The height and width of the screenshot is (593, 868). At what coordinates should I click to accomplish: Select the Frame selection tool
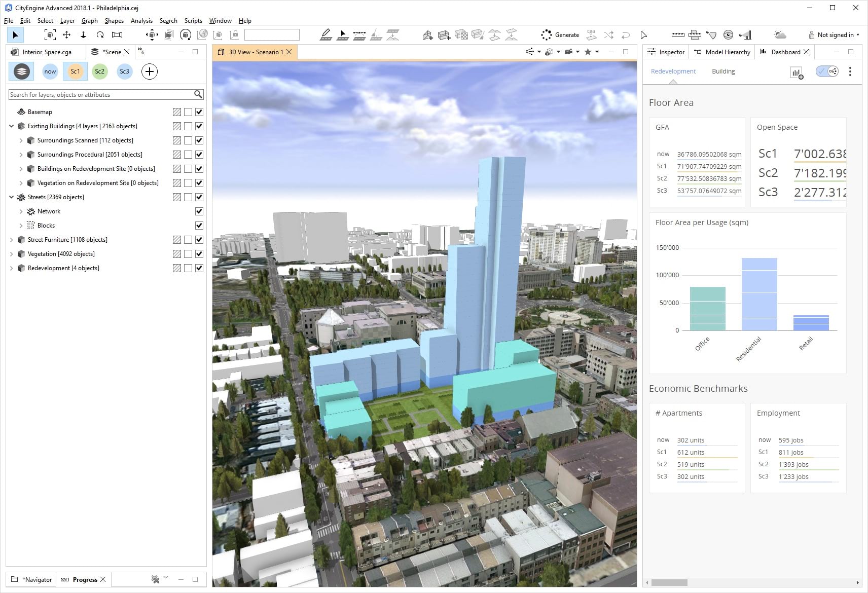click(50, 35)
